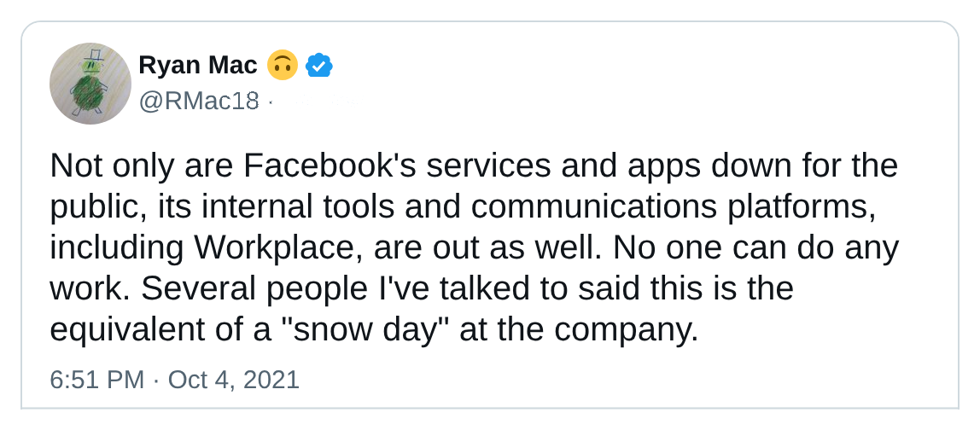Click the word "equivalent" in last line
This screenshot has height=430, width=980.
point(129,330)
